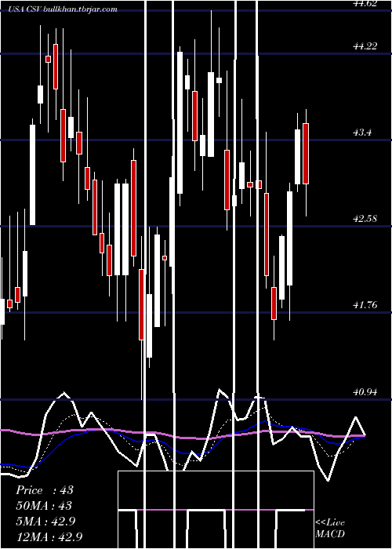Click the '5MA : 42.9' readout
392x549 pixels.
[45, 521]
